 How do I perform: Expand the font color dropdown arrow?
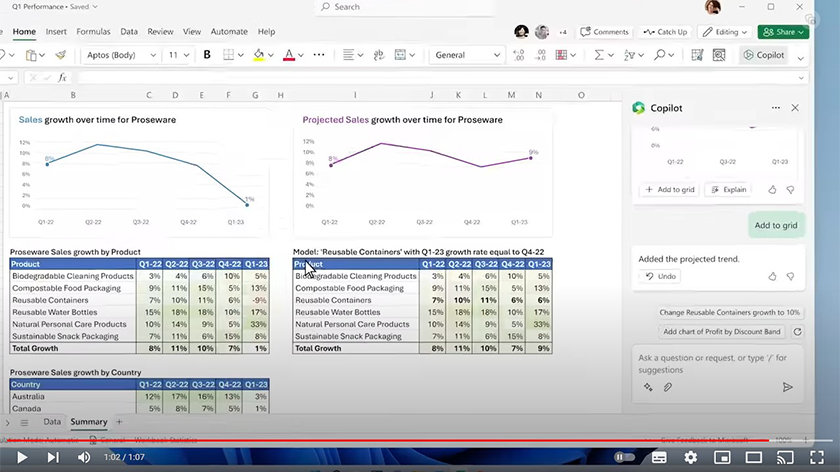[301, 55]
